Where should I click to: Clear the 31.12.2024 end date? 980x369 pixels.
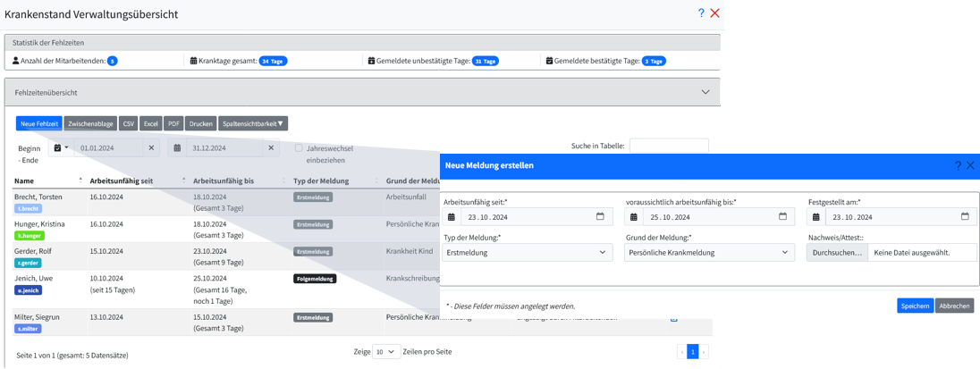coord(271,148)
